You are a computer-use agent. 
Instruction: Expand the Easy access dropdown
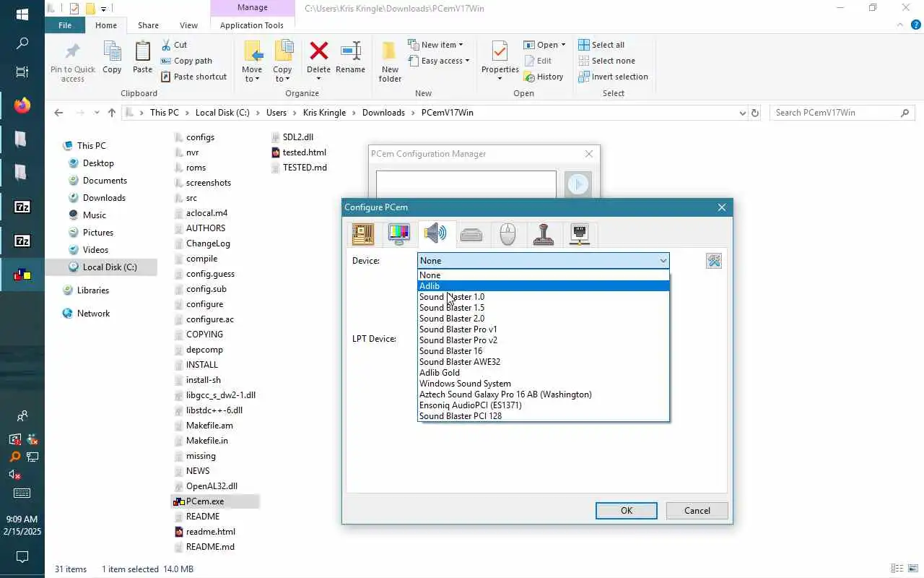pos(439,61)
